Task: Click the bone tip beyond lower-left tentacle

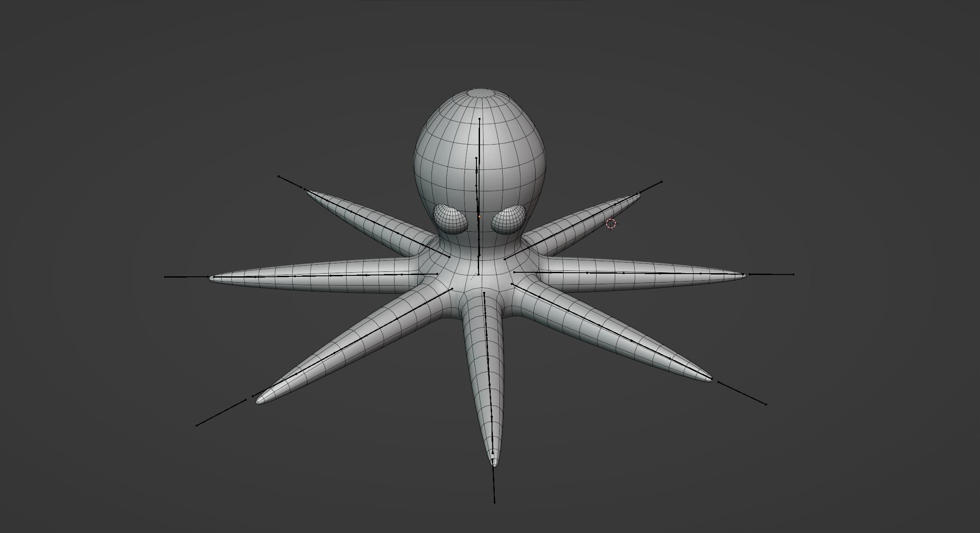Action: tap(197, 425)
